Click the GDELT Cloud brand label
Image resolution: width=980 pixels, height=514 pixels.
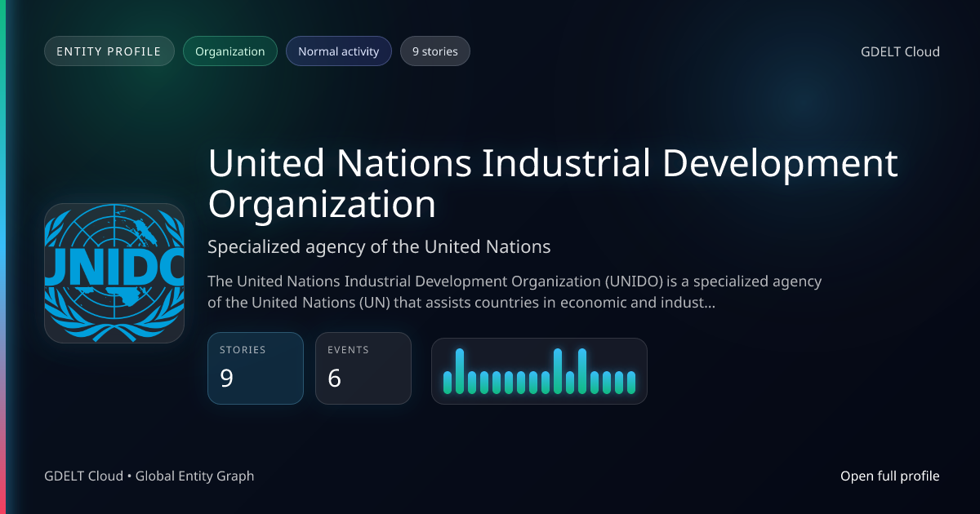point(900,51)
